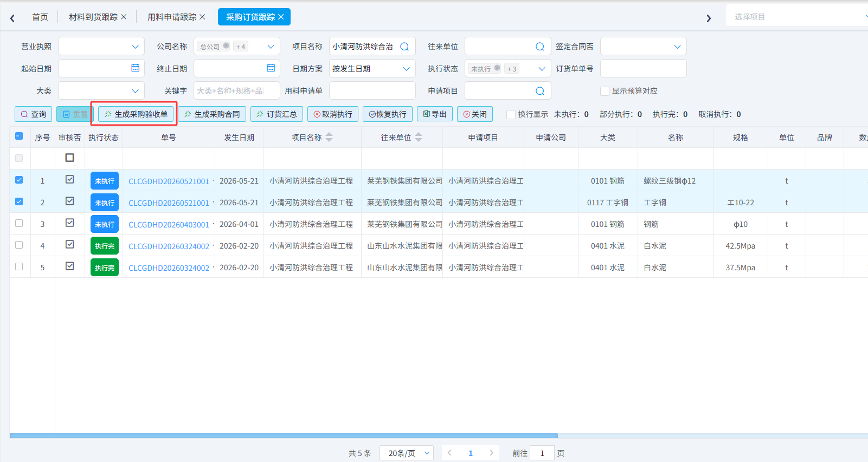The width and height of the screenshot is (868, 462).
Task: Remove the 未执行 tag in 执行状态
Action: (497, 68)
